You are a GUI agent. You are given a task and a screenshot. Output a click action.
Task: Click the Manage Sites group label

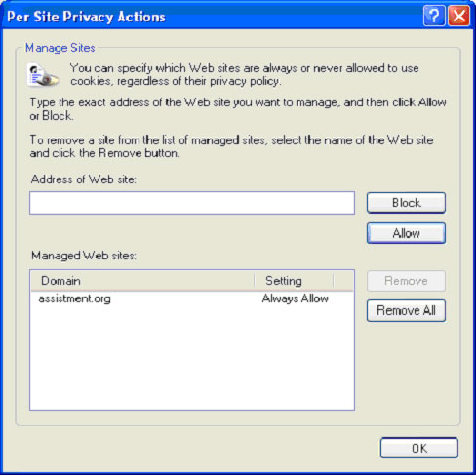[x=60, y=48]
